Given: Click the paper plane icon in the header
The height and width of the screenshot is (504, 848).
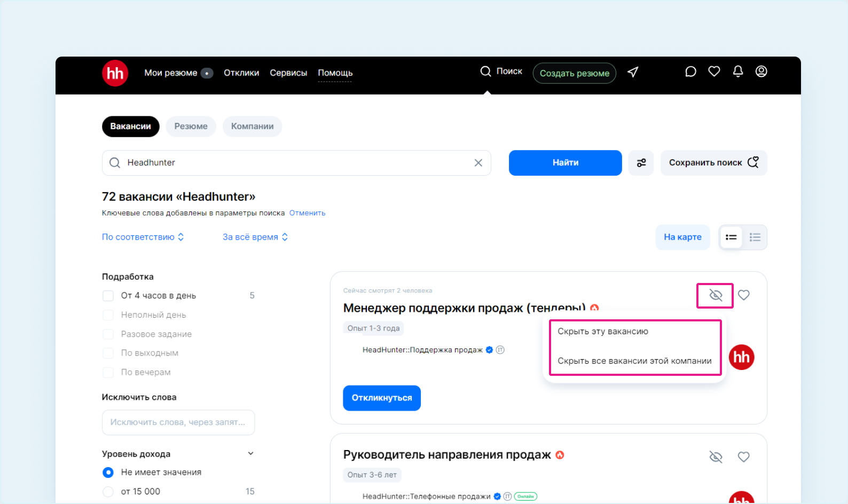Looking at the screenshot, I should tap(633, 72).
